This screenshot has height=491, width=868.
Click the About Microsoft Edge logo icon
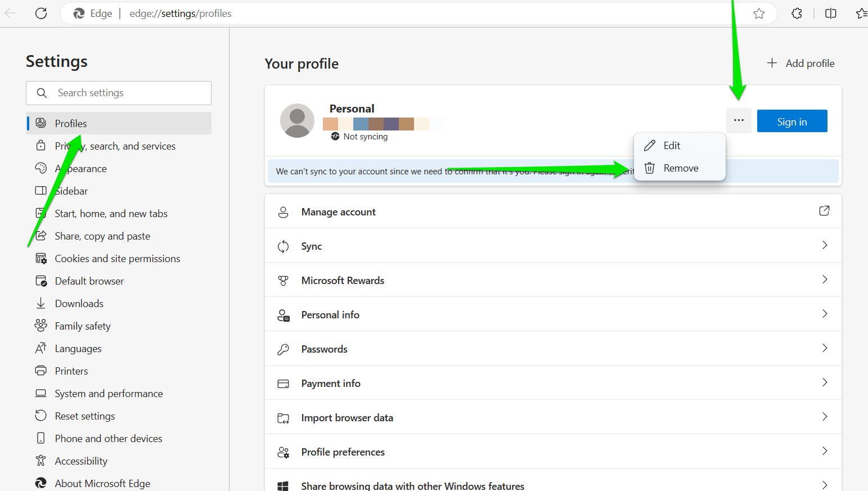point(41,483)
